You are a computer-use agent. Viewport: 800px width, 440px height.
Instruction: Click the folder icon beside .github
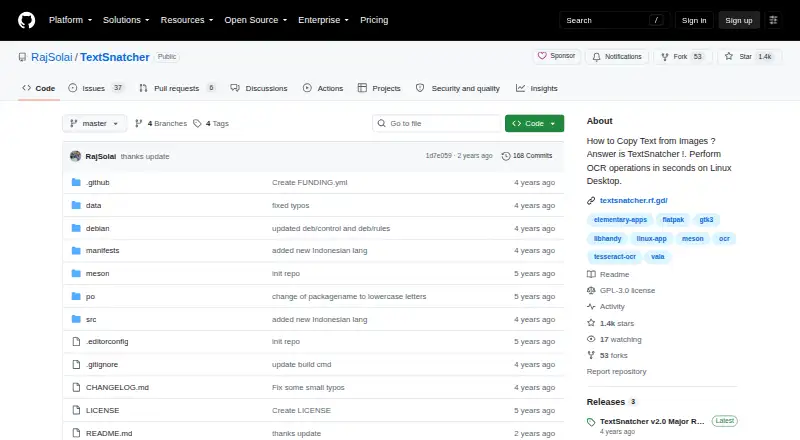[76, 182]
